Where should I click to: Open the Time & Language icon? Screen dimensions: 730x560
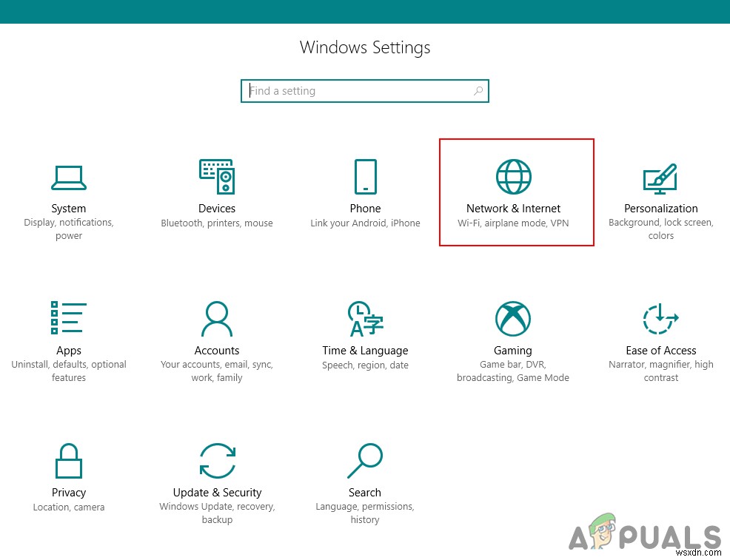point(366,319)
